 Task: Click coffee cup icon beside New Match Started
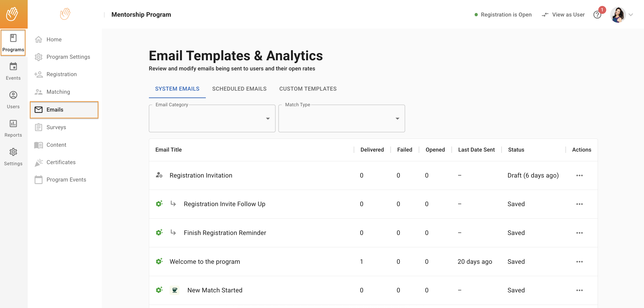[x=174, y=290]
